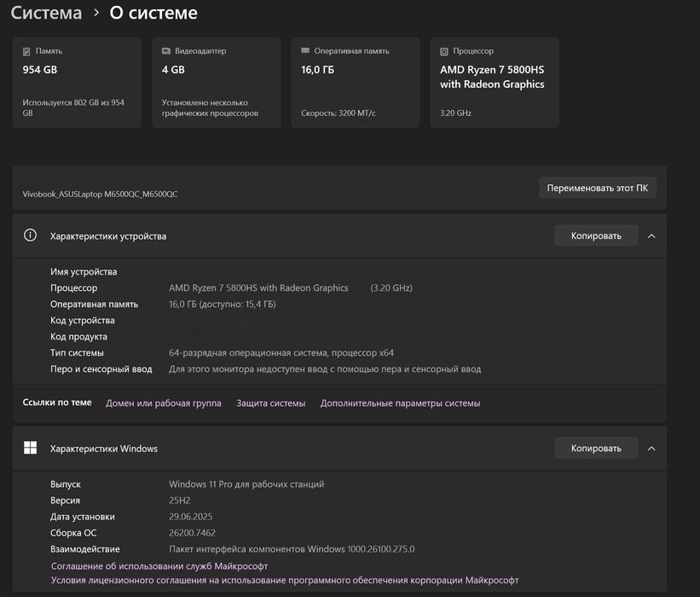Click the info circle icon beside Характеристики устройства

coord(31,235)
